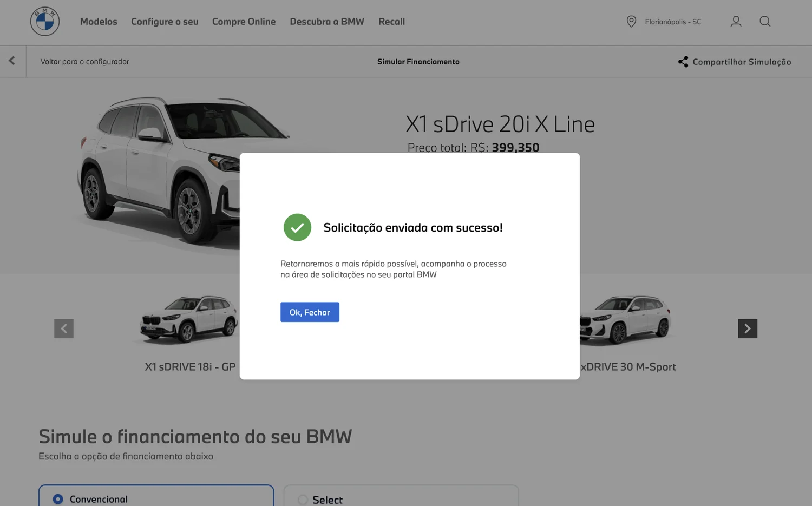Open the Descubra a BMW menu
This screenshot has height=506, width=812.
pos(327,22)
